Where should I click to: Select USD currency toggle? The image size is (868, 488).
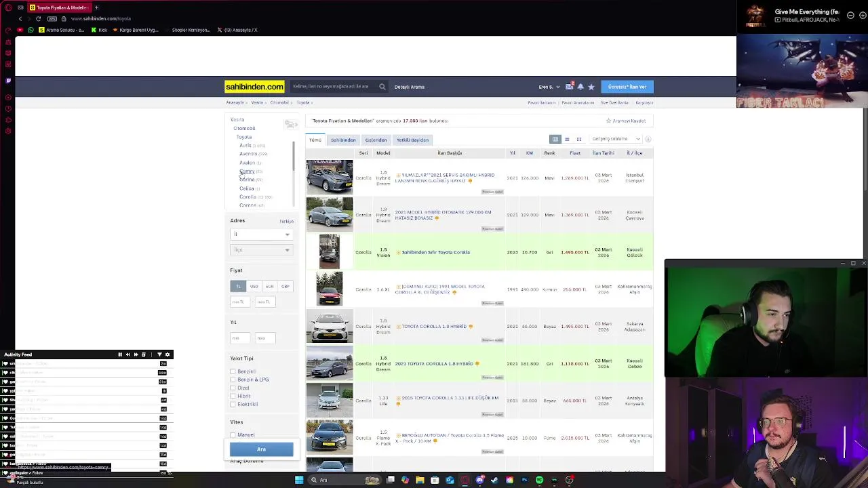pyautogui.click(x=254, y=287)
